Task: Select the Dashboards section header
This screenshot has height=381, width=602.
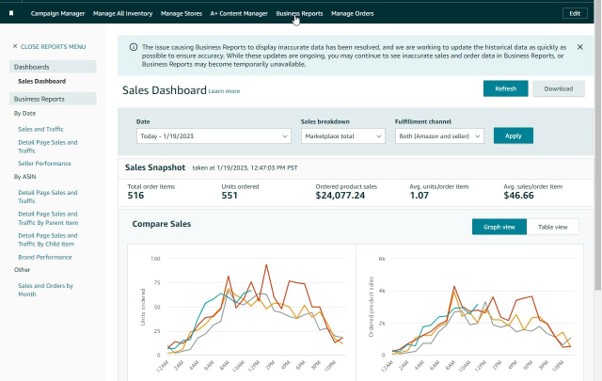Action: pyautogui.click(x=53, y=67)
